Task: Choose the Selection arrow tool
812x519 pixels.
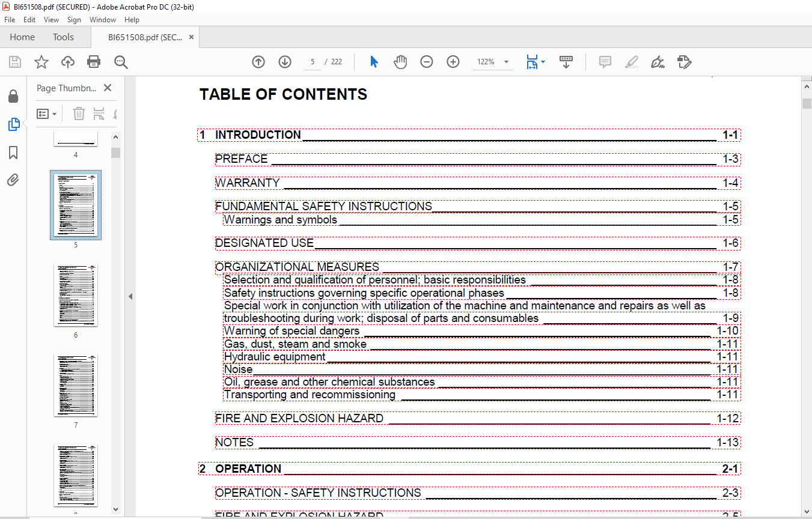Action: click(374, 62)
